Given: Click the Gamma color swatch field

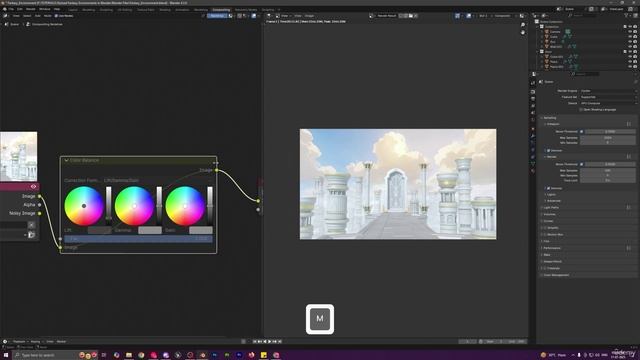Looking at the screenshot, I should click(150, 230).
